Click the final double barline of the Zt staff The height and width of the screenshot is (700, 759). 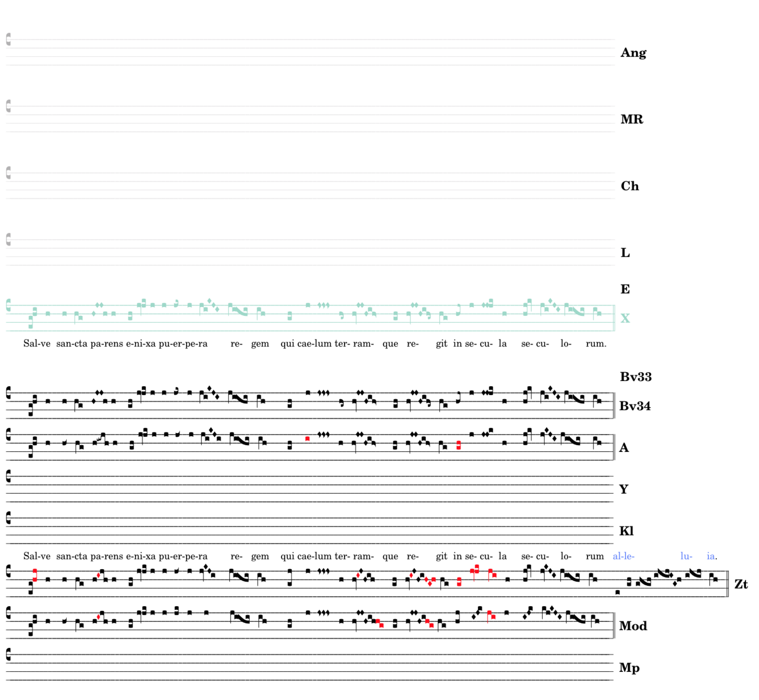point(728,584)
